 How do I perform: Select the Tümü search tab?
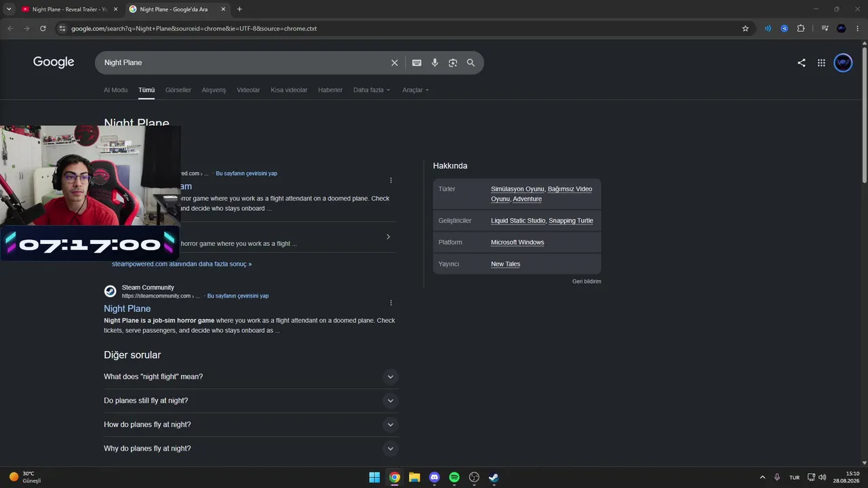pyautogui.click(x=146, y=90)
